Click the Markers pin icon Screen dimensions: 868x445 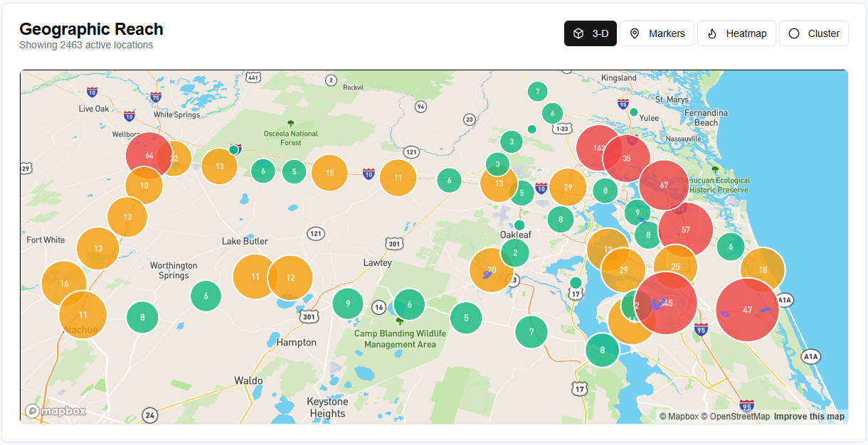pos(635,33)
